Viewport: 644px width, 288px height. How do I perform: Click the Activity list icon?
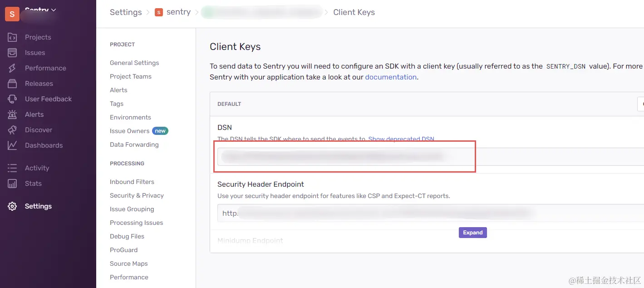12,168
